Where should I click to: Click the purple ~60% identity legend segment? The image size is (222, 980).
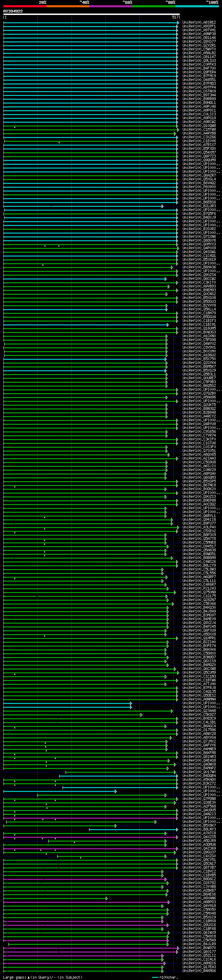click(x=111, y=7)
